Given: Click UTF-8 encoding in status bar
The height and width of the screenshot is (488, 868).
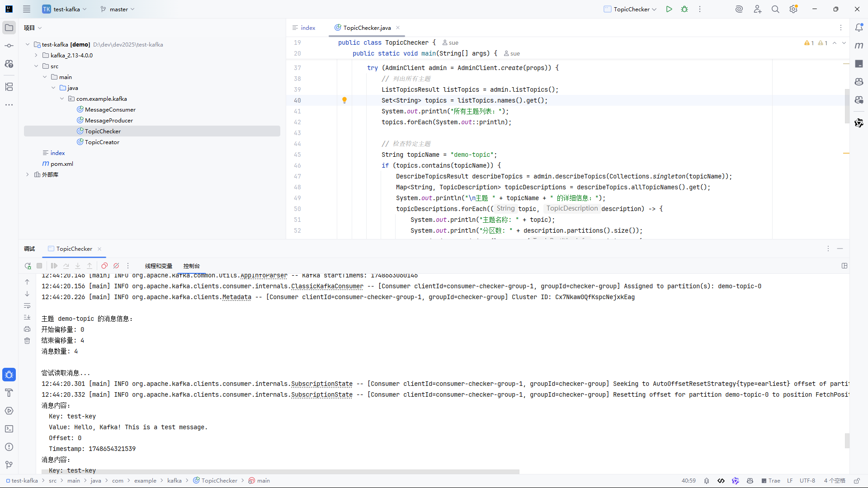Looking at the screenshot, I should tap(807, 481).
